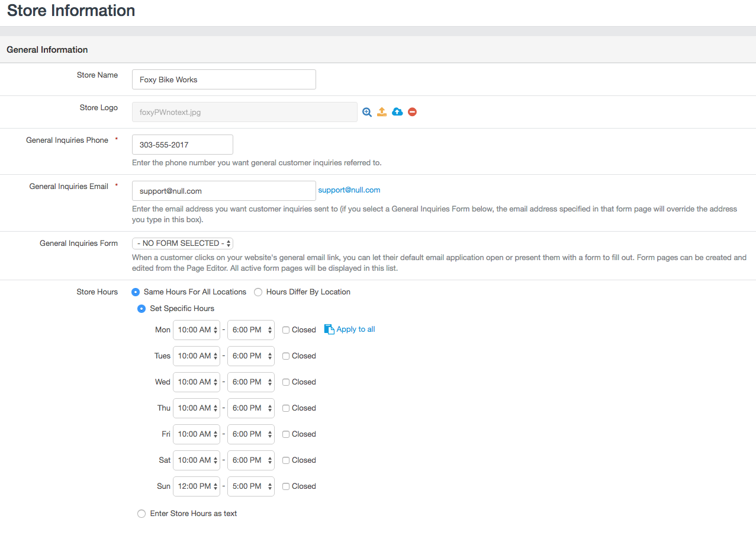The image size is (756, 538).
Task: Click the support@null.com email link
Action: (x=349, y=190)
